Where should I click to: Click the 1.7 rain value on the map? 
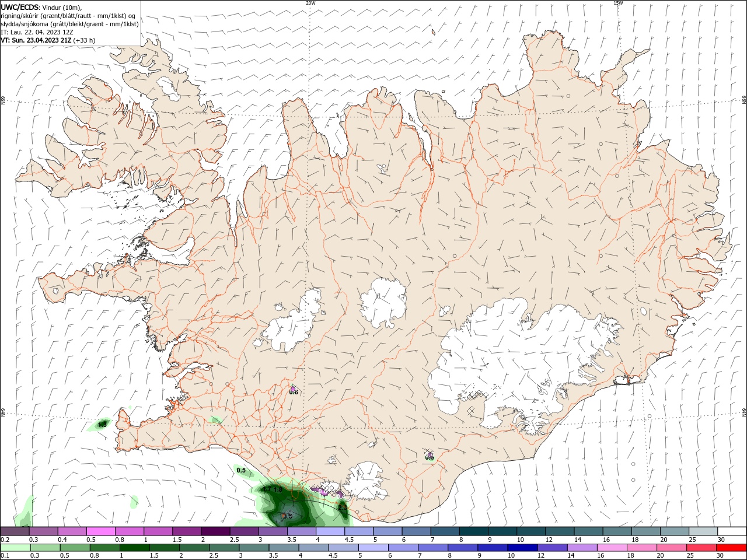click(267, 489)
